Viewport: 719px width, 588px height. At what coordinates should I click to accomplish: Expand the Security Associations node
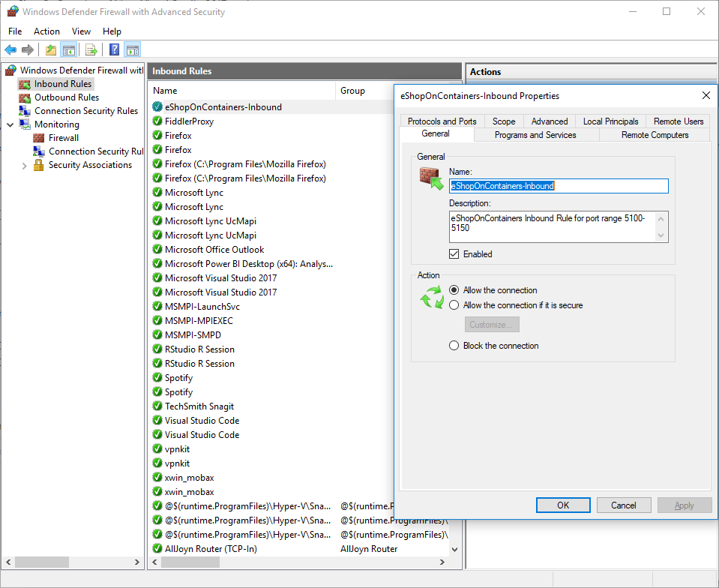coord(23,164)
